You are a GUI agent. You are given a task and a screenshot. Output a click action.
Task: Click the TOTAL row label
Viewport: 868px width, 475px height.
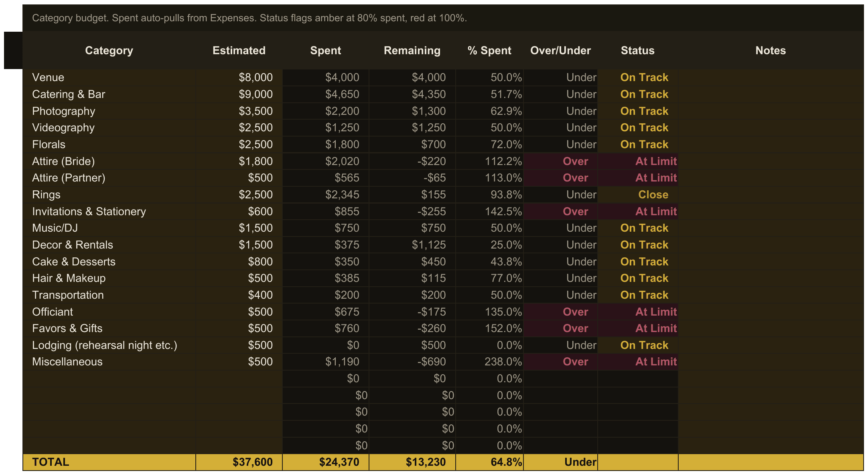click(109, 462)
